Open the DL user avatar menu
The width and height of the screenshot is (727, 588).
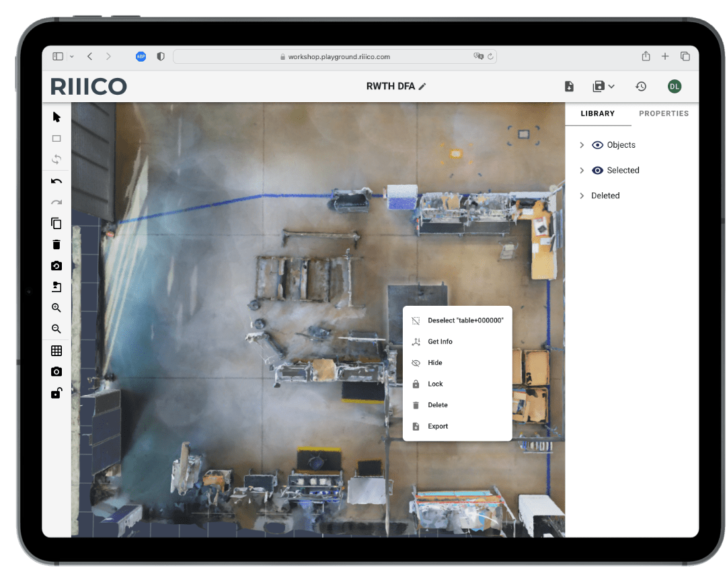(675, 86)
